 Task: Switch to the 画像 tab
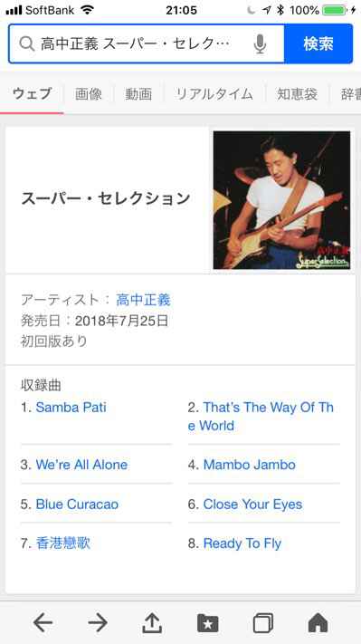pyautogui.click(x=89, y=94)
